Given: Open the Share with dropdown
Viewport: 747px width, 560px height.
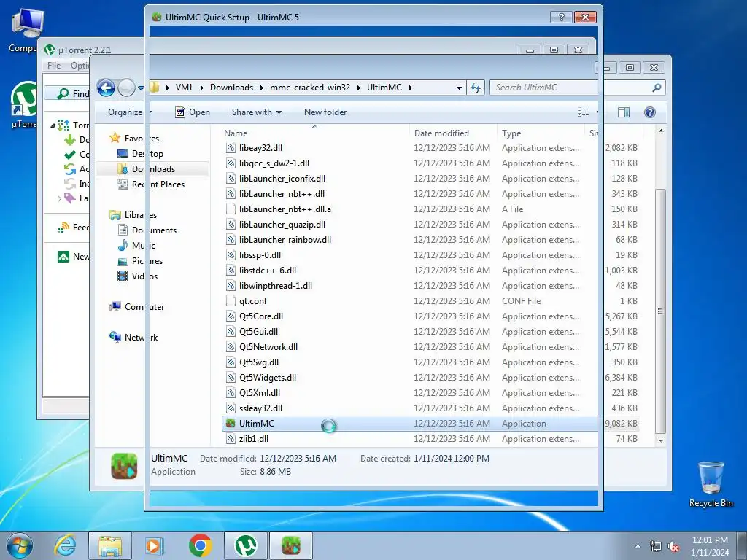Looking at the screenshot, I should 256,112.
